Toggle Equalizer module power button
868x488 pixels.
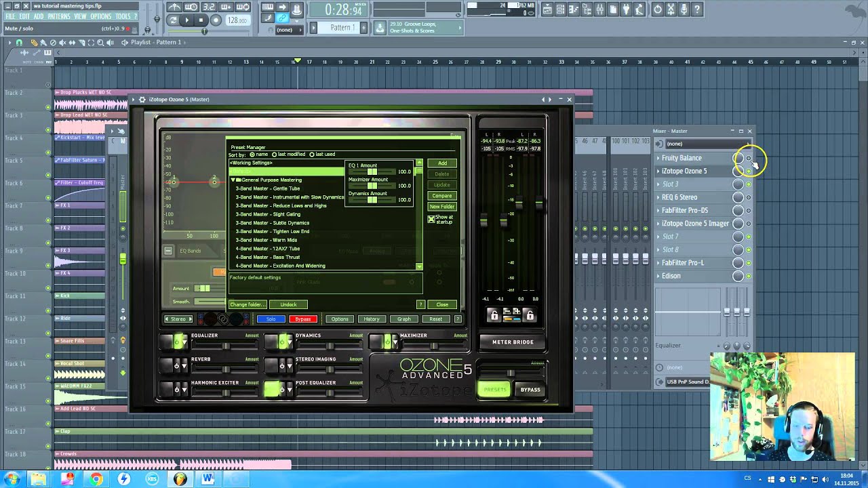(x=177, y=342)
